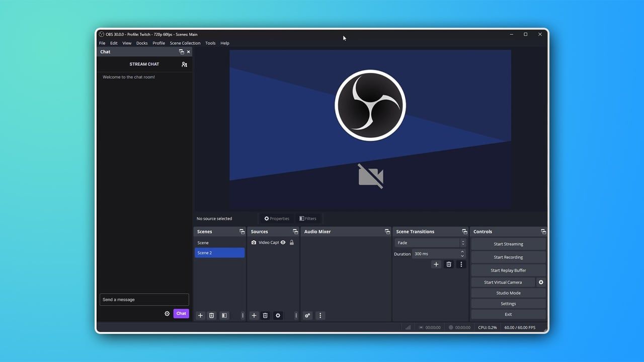Screen dimensions: 644x362
Task: Add a new scene with plus icon
Action: click(200, 315)
